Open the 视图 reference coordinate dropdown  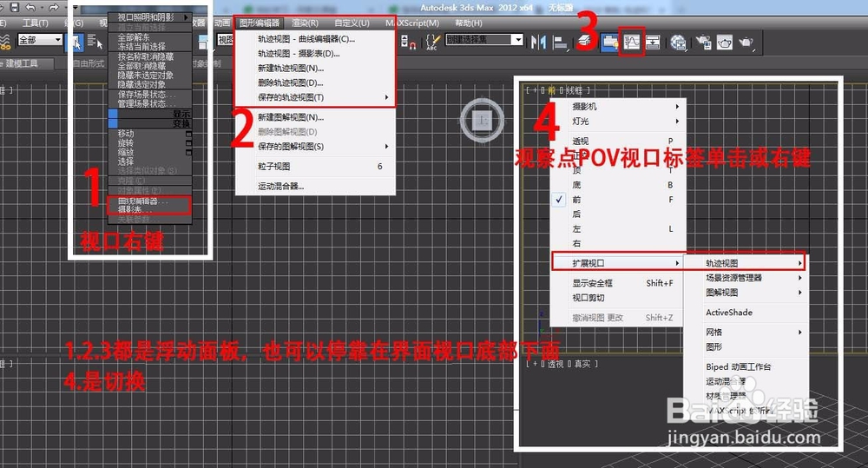[x=226, y=40]
